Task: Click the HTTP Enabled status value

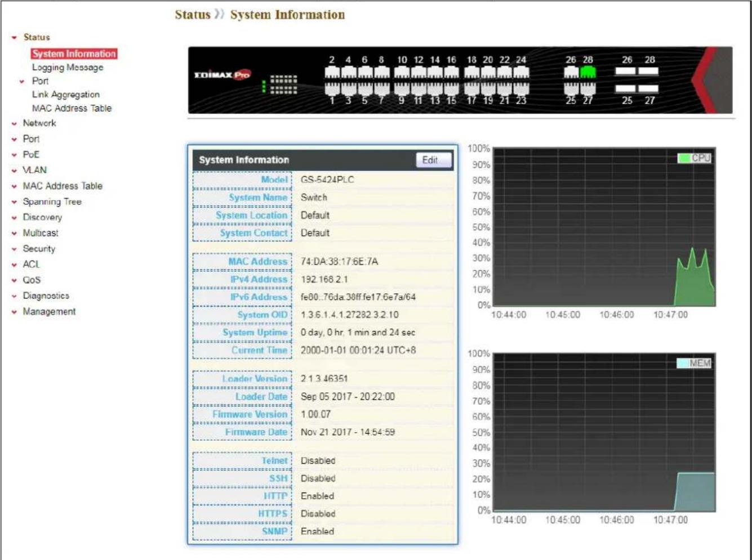Action: coord(317,496)
